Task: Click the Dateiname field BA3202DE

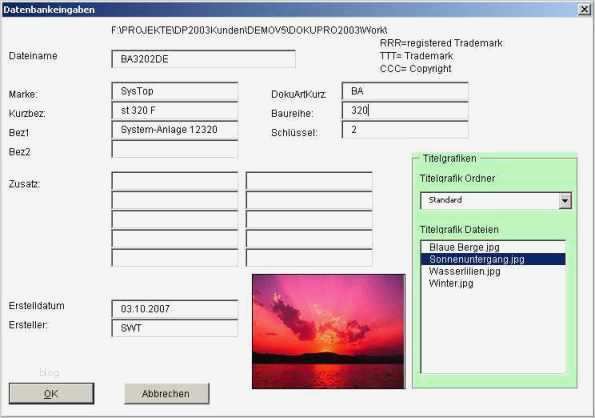Action: tap(204, 59)
